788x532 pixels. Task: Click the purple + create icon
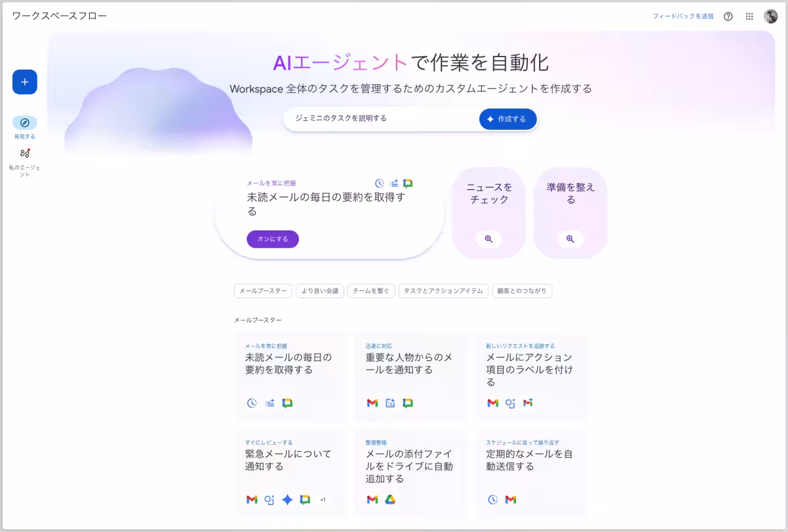(24, 82)
